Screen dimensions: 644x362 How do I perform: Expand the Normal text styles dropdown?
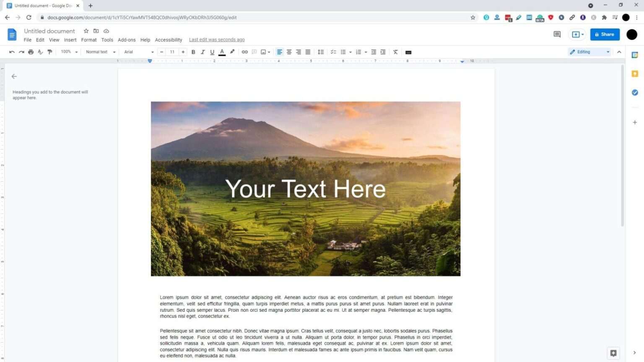tap(100, 52)
